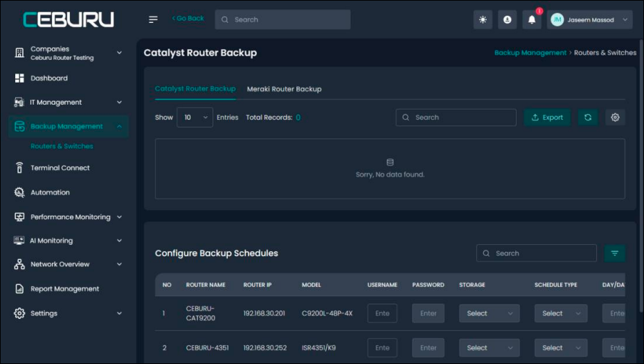Click the no-data database icon
This screenshot has width=644, height=364.
point(390,162)
